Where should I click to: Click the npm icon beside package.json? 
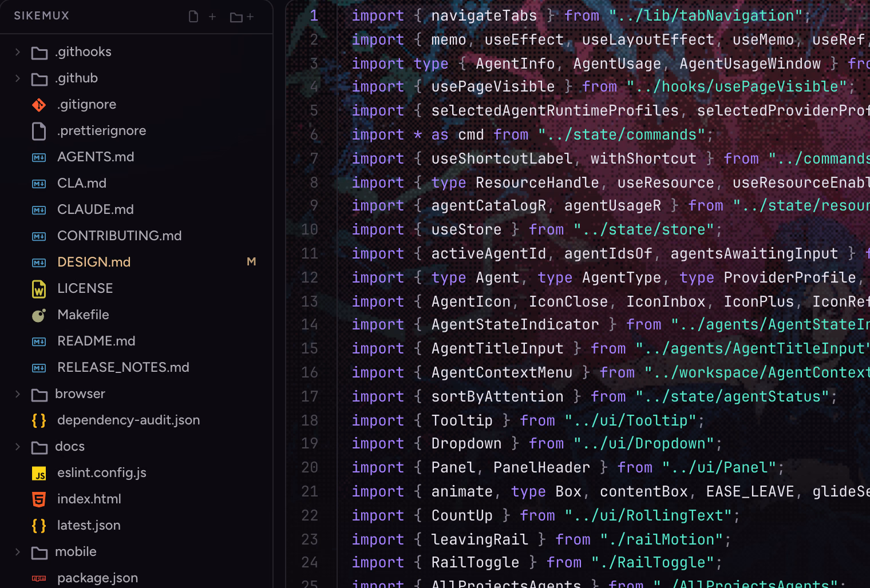coord(39,578)
